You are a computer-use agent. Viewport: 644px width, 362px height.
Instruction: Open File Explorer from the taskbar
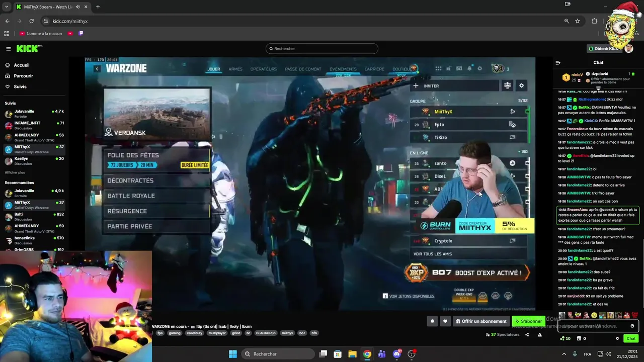point(352,354)
